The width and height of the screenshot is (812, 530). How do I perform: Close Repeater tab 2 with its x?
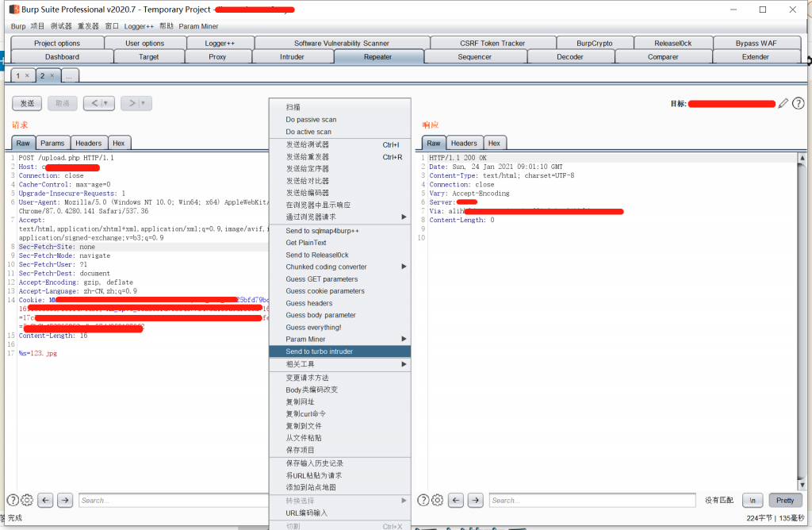pos(52,75)
